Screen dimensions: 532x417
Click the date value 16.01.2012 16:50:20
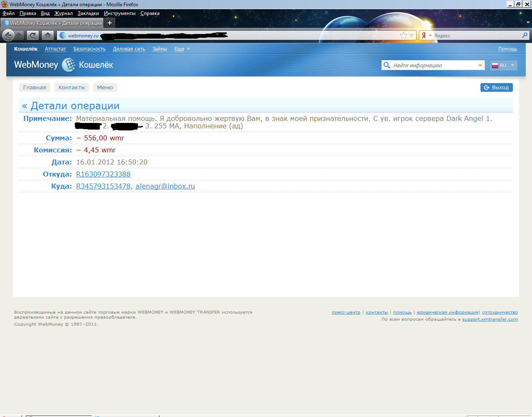click(112, 162)
